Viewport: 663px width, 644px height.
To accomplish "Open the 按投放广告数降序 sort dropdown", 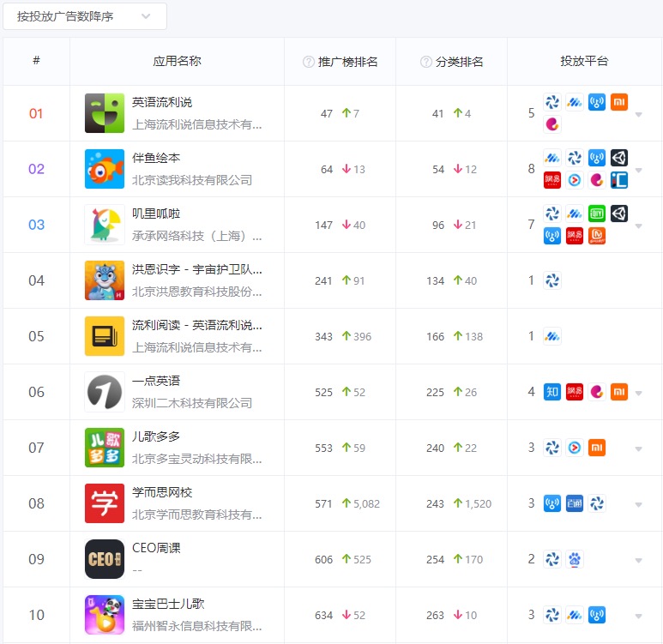I will click(x=85, y=16).
